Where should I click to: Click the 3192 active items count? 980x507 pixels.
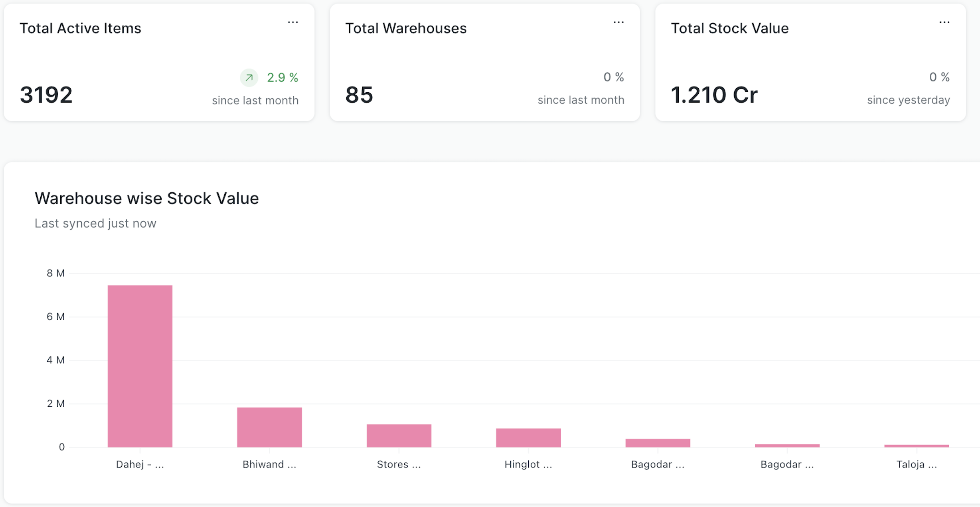(x=46, y=95)
